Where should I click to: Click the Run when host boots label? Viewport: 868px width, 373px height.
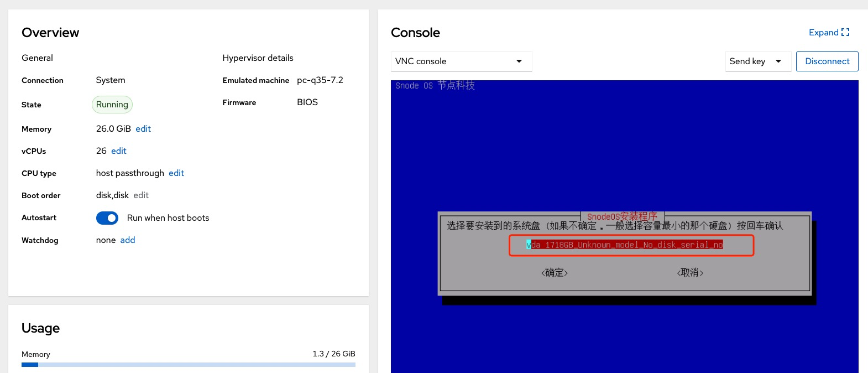tap(168, 218)
